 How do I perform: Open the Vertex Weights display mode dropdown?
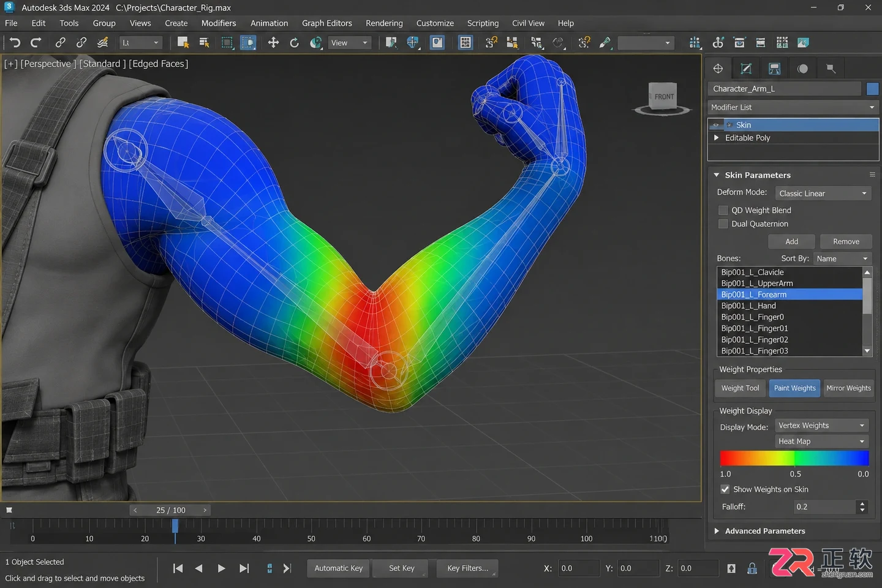tap(822, 426)
